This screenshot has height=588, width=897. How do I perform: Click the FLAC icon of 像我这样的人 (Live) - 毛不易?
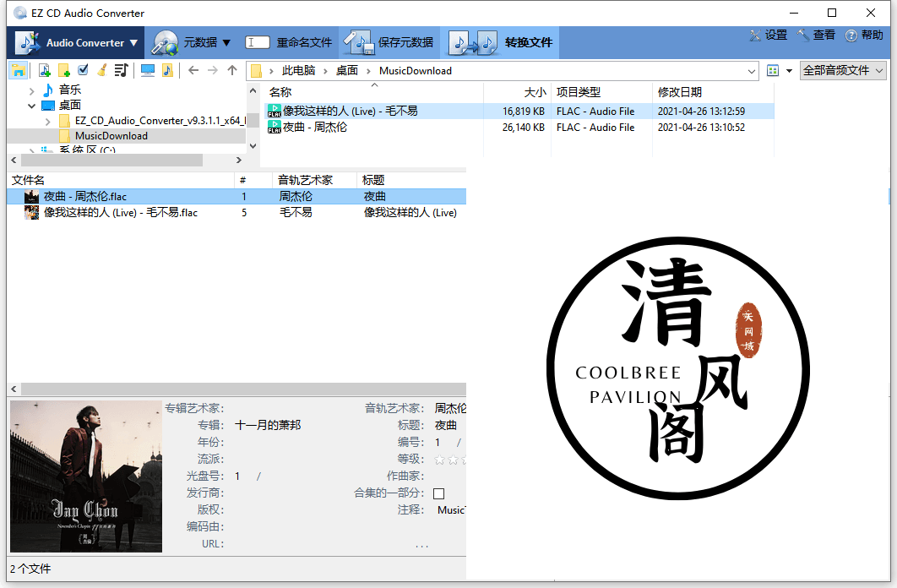pyautogui.click(x=274, y=111)
